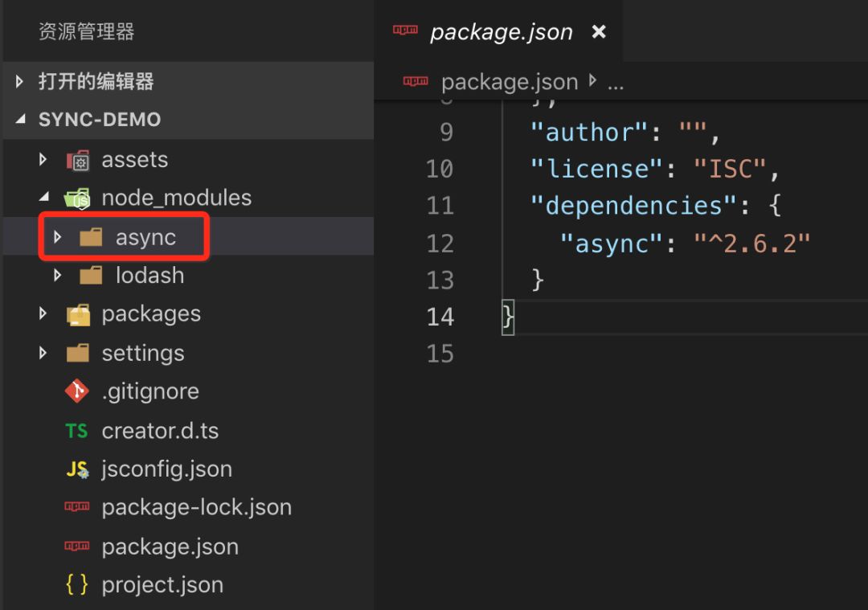Image resolution: width=868 pixels, height=610 pixels.
Task: Click line number 12 in the gutter
Action: (440, 244)
